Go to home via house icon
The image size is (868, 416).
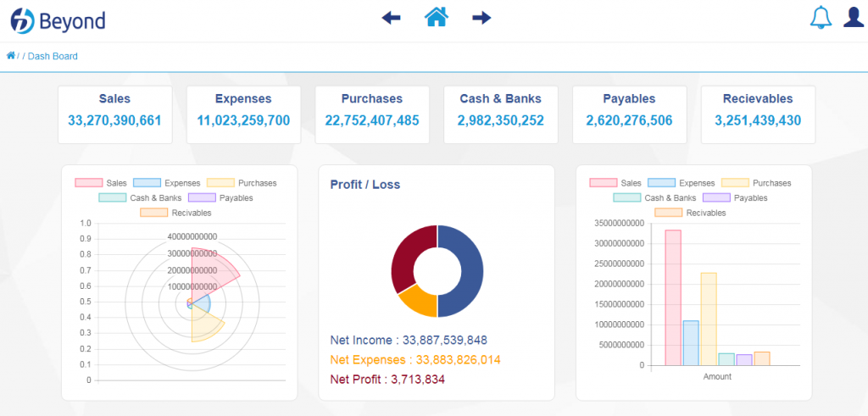(437, 17)
